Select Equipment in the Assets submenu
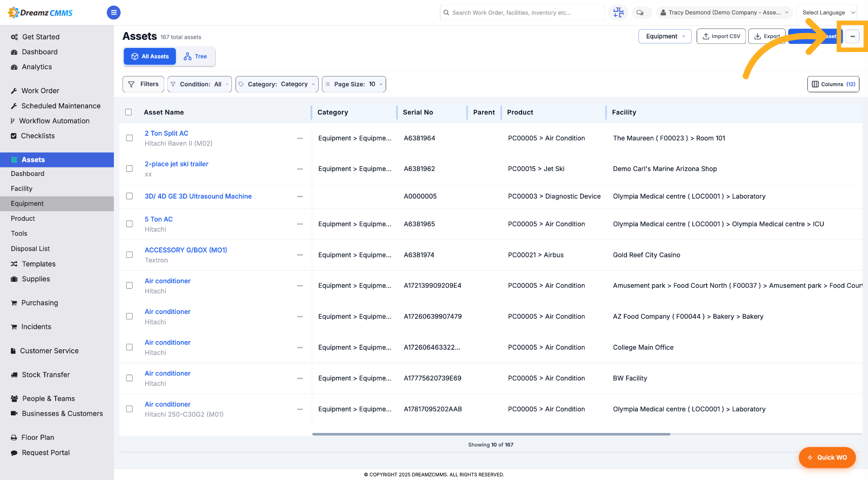Screen dimensions: 868x480 tap(57, 204)
